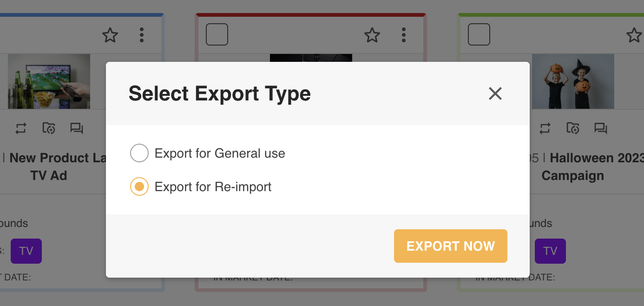Click the repeat arrows icon on Halloween card
This screenshot has width=644, height=306.
[545, 128]
